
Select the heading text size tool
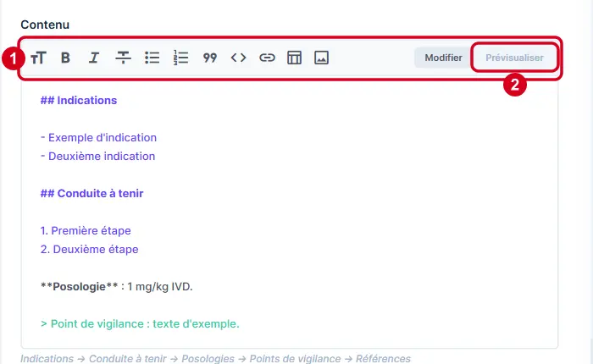[x=38, y=58]
